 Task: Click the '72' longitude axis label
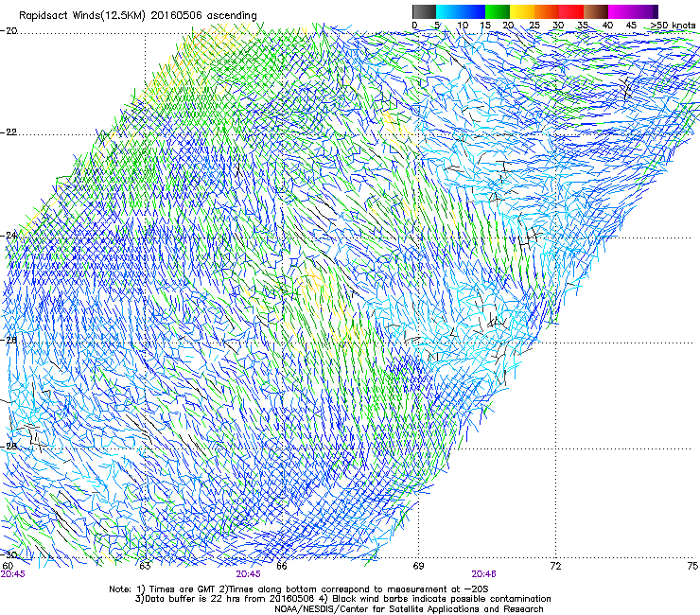tap(555, 566)
